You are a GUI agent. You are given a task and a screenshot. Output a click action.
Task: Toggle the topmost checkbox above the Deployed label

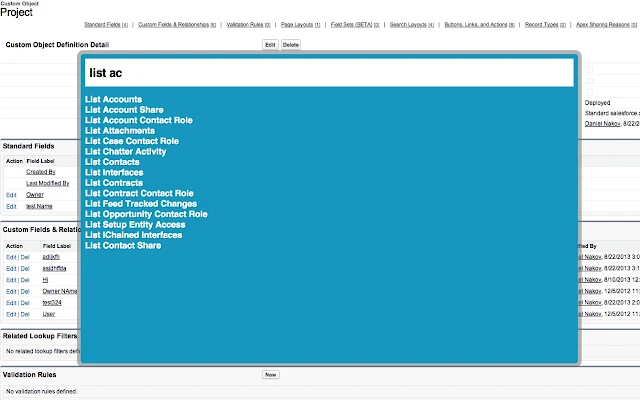point(590,69)
